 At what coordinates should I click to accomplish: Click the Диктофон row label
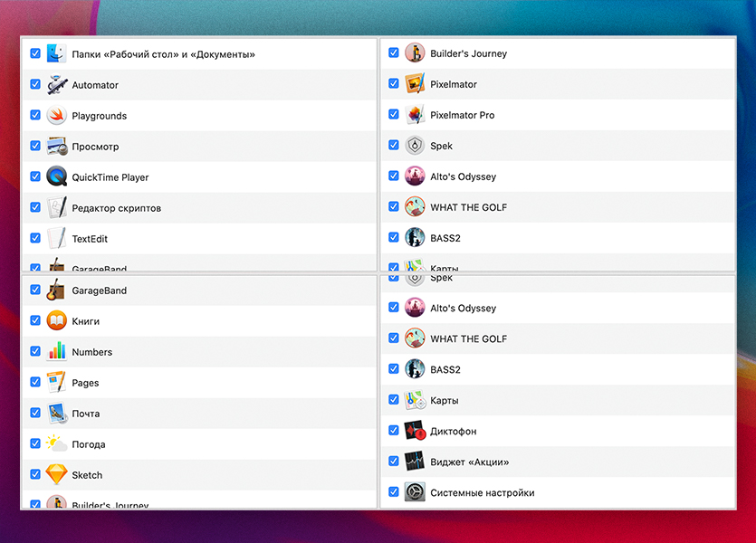[x=453, y=432]
